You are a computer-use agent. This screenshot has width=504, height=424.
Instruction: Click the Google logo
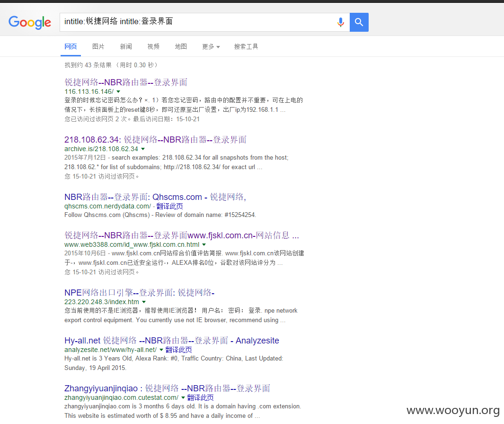pos(29,22)
